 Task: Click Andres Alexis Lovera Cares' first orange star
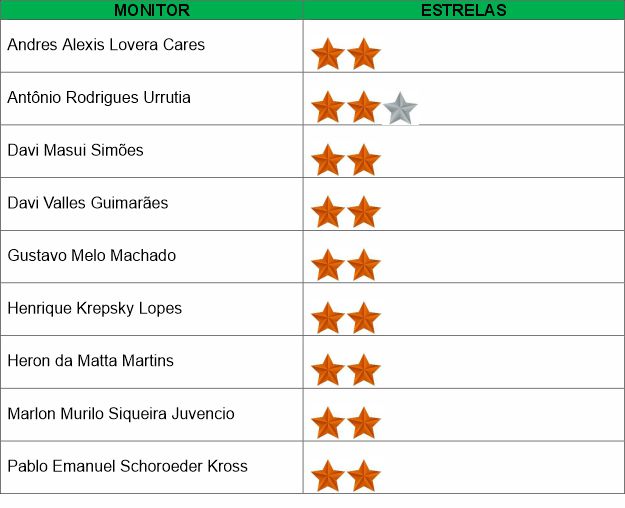pos(328,54)
